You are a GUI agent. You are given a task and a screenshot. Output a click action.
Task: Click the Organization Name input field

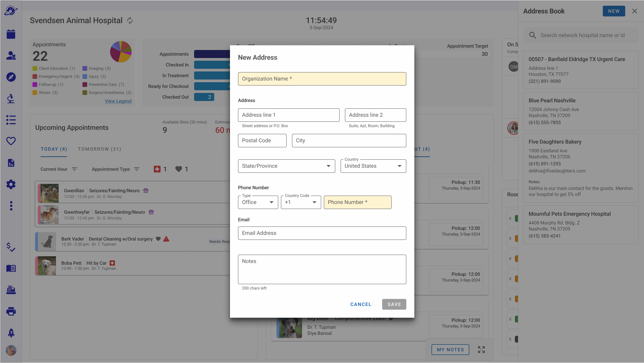[x=322, y=79]
